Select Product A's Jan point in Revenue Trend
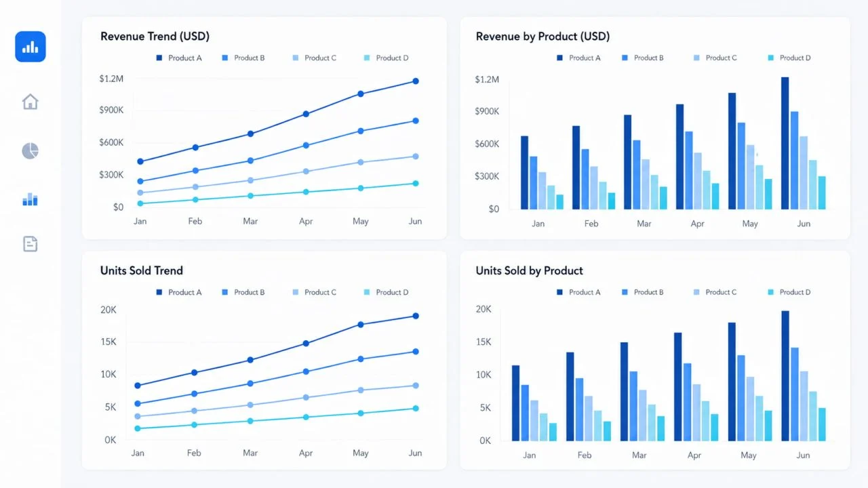 (140, 161)
